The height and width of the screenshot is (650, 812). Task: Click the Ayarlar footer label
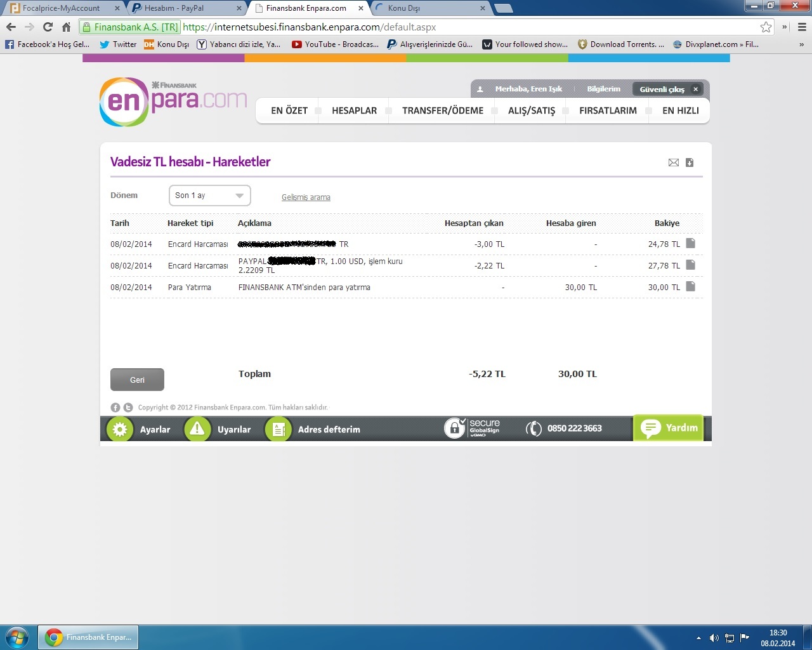pyautogui.click(x=155, y=430)
